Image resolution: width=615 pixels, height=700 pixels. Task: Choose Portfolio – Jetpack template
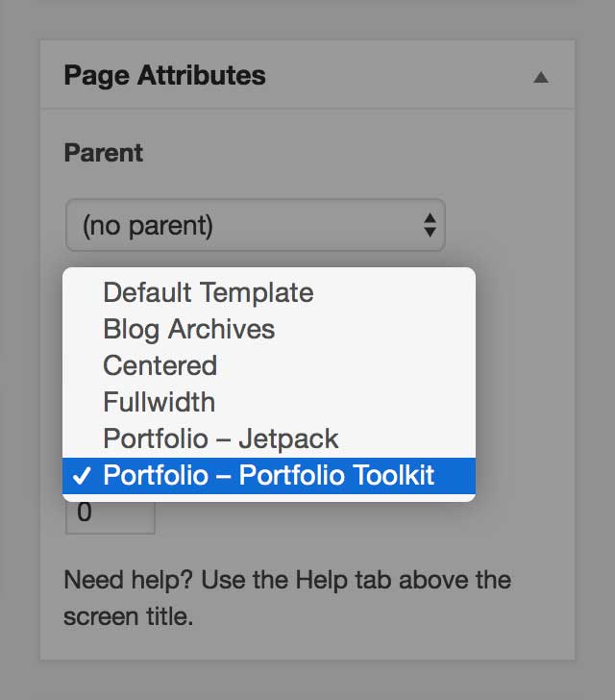tap(269, 438)
